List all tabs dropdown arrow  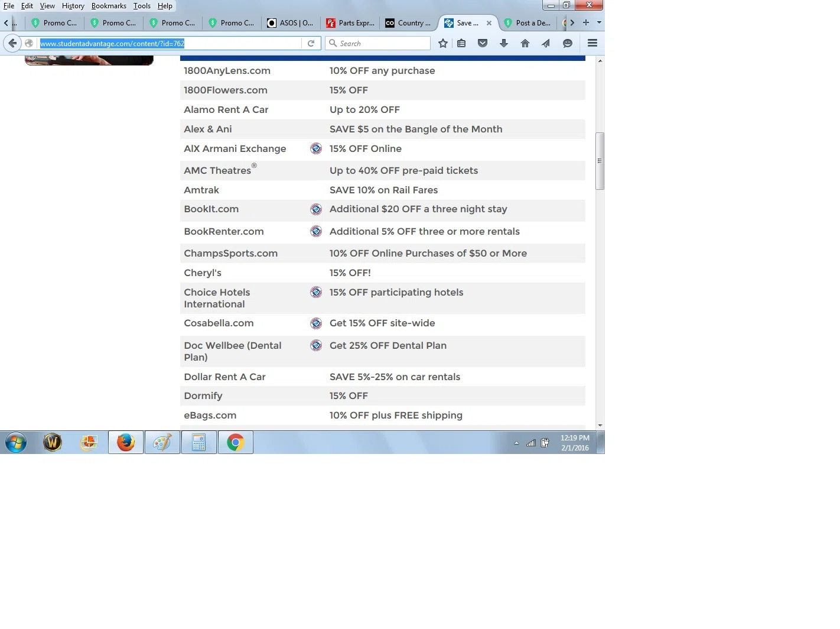pos(599,22)
